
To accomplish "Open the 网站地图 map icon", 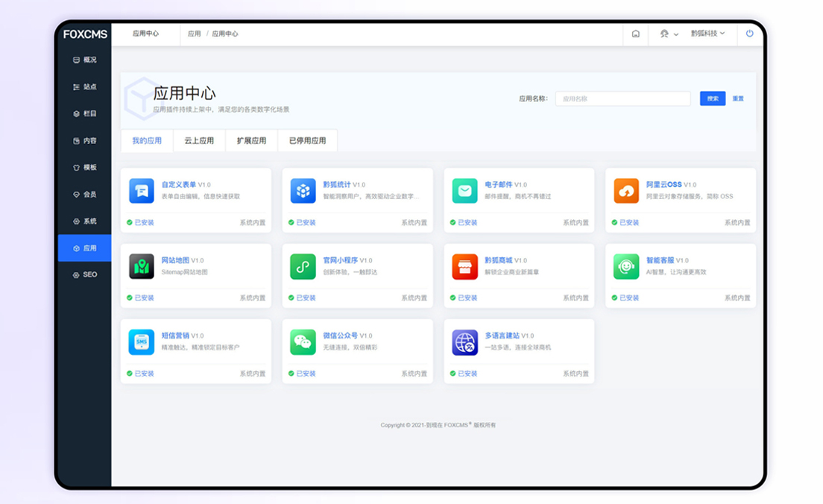I will (141, 266).
